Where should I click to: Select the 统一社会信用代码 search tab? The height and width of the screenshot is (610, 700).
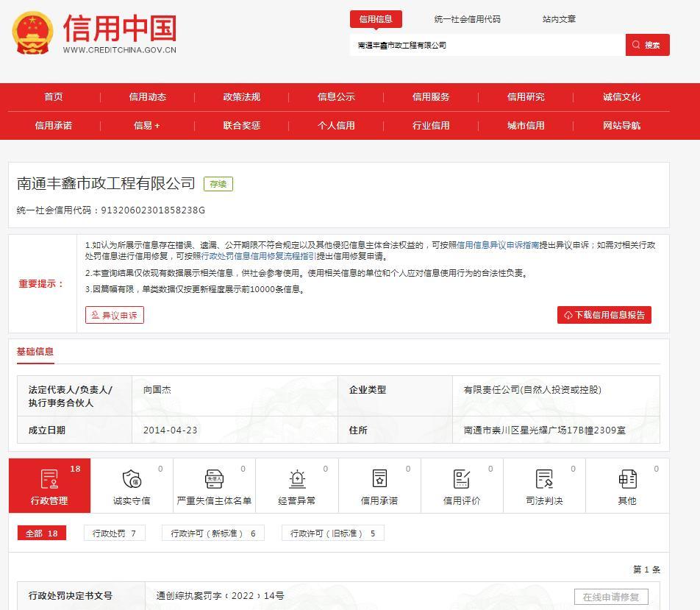(468, 19)
